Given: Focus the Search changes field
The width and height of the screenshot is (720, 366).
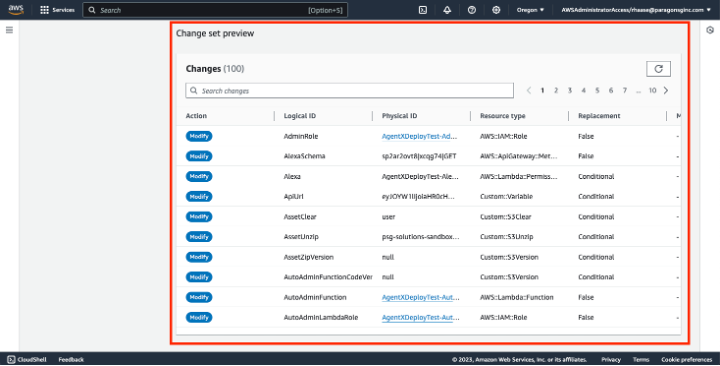Looking at the screenshot, I should [x=349, y=90].
